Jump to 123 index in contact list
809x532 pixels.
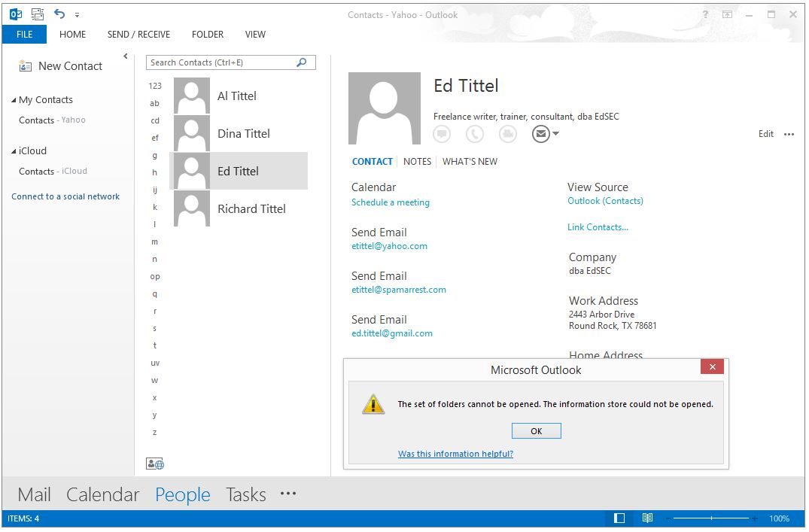coord(155,86)
